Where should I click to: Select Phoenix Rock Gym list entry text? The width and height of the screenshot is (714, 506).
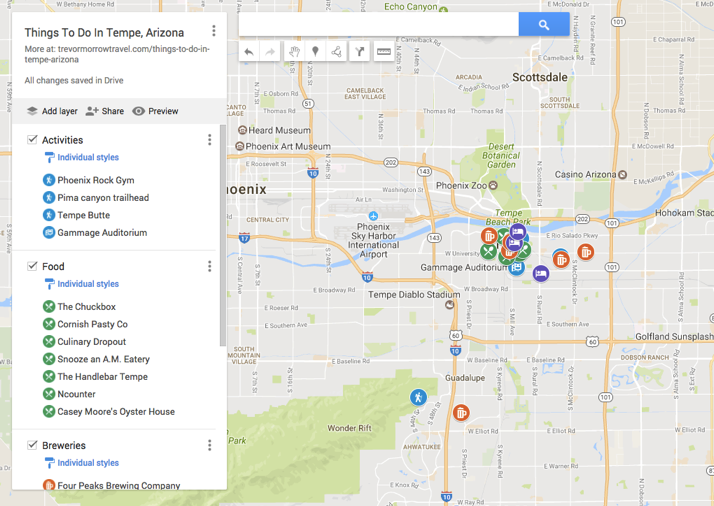click(x=96, y=180)
